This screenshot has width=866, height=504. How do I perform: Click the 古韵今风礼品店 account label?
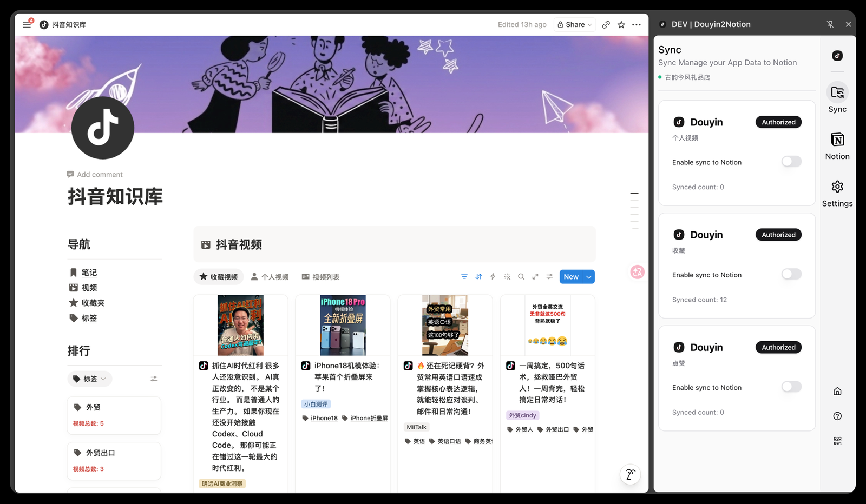tap(687, 77)
